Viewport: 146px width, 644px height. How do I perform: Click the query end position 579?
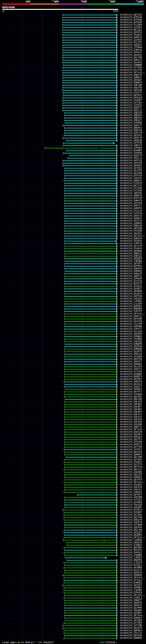pyautogui.click(x=115, y=11)
